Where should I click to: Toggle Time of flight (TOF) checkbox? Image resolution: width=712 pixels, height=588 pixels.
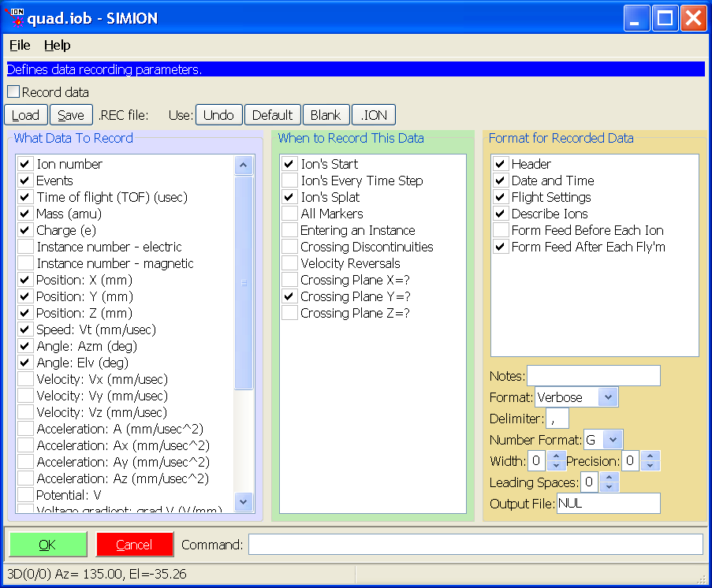25,197
